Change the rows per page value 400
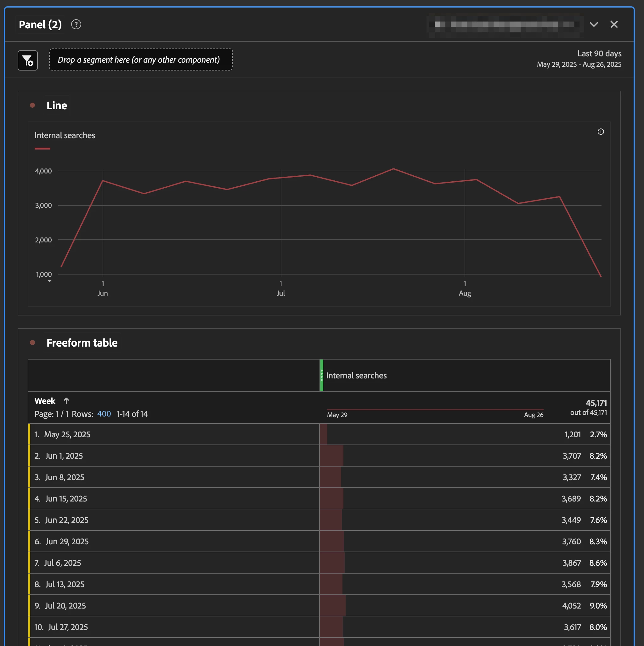 click(x=104, y=414)
